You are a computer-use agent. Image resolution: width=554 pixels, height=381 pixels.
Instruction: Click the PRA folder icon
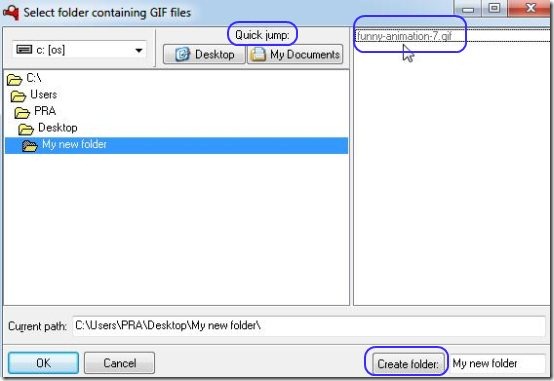pos(22,112)
